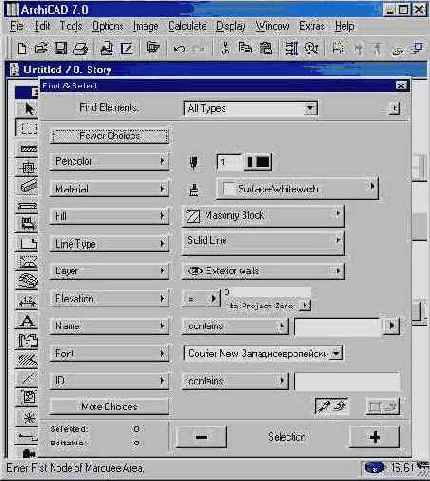Click the More Choices button

tap(109, 406)
